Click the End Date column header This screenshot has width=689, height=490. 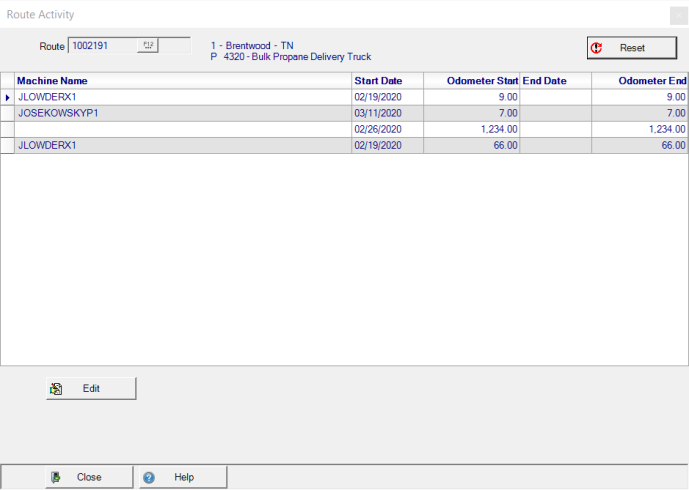tap(555, 80)
